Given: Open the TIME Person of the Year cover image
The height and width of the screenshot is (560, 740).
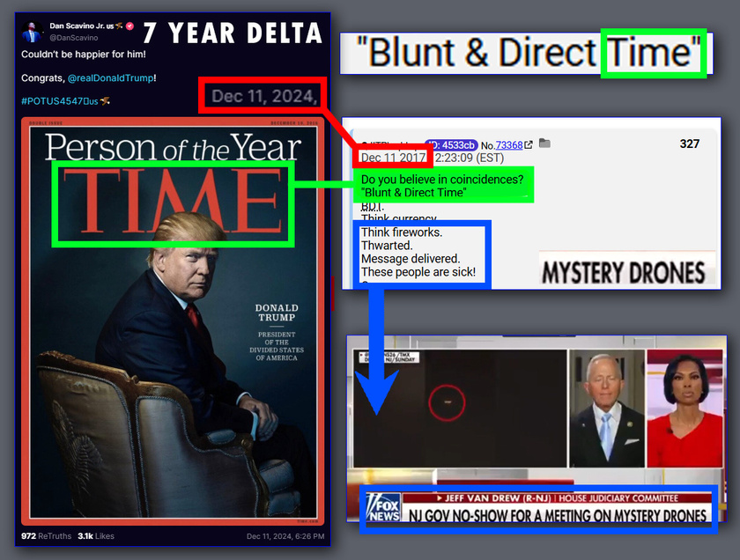Looking at the screenshot, I should click(173, 321).
